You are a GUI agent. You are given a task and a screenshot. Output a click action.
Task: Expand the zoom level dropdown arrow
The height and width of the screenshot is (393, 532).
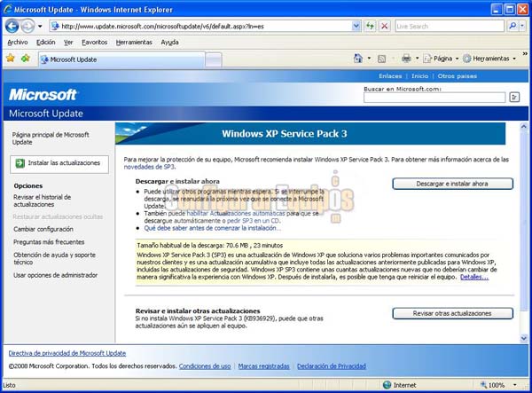click(x=514, y=385)
